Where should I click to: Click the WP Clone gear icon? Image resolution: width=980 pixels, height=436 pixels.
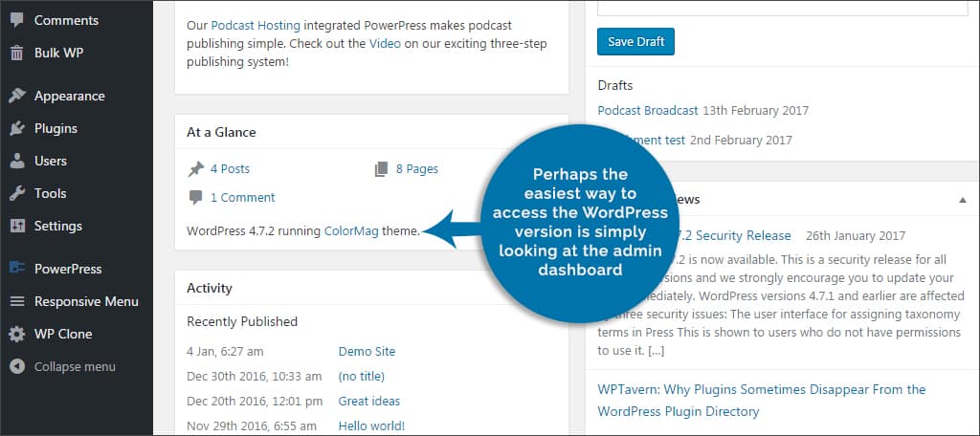pos(17,335)
